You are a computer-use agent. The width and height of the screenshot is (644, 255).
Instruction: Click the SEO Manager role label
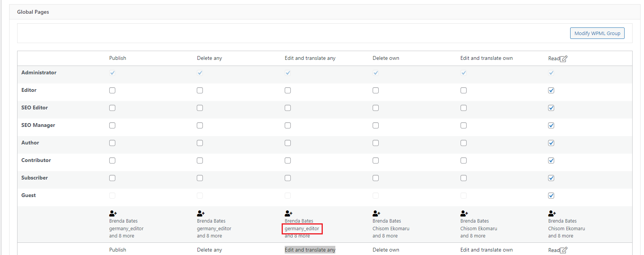click(38, 125)
